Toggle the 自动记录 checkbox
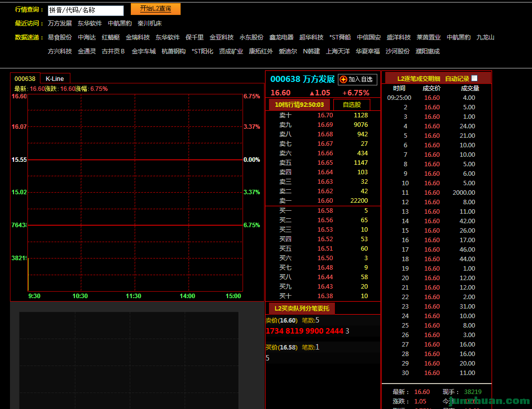532x409 pixels. [x=474, y=78]
